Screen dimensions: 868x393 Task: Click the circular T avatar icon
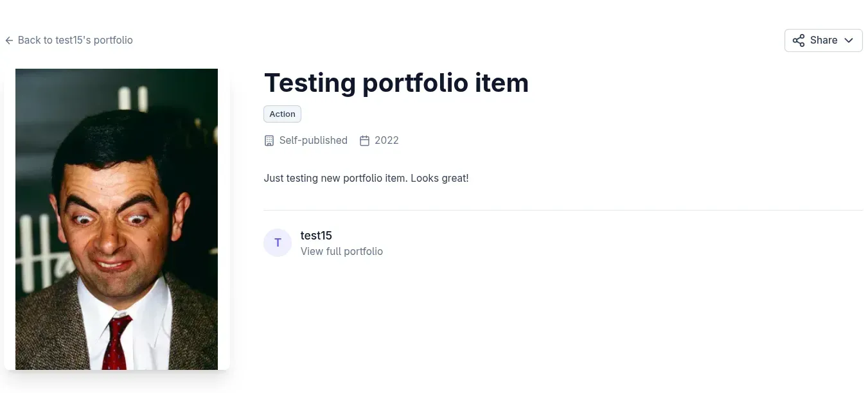tap(278, 242)
